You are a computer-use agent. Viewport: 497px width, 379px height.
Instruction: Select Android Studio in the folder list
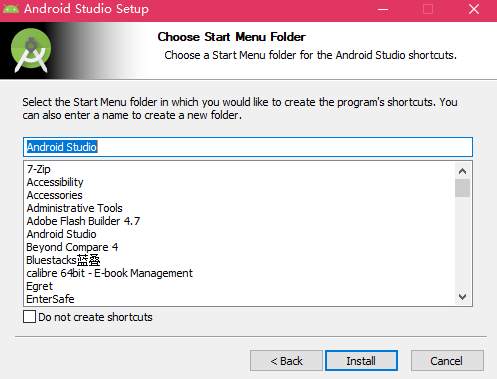pyautogui.click(x=62, y=234)
